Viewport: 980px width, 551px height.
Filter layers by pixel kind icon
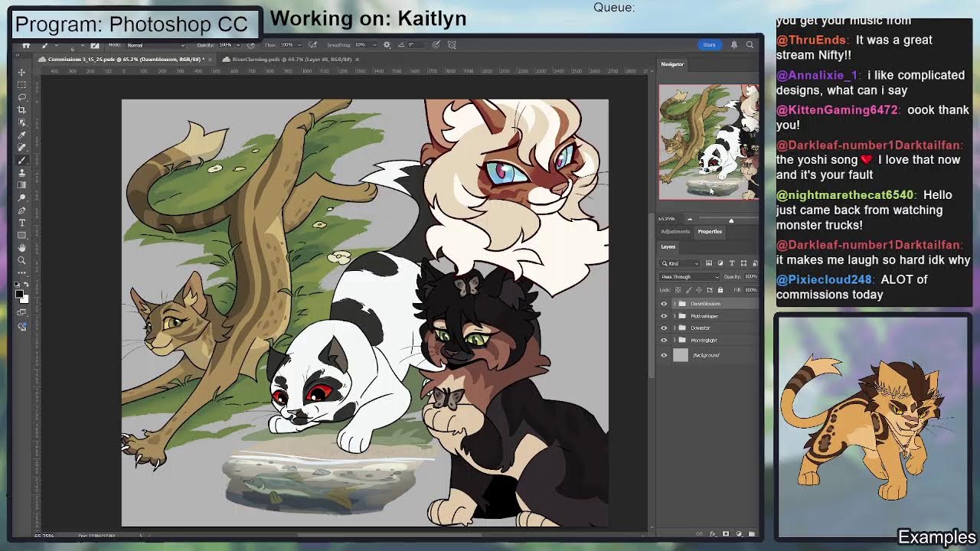point(709,263)
